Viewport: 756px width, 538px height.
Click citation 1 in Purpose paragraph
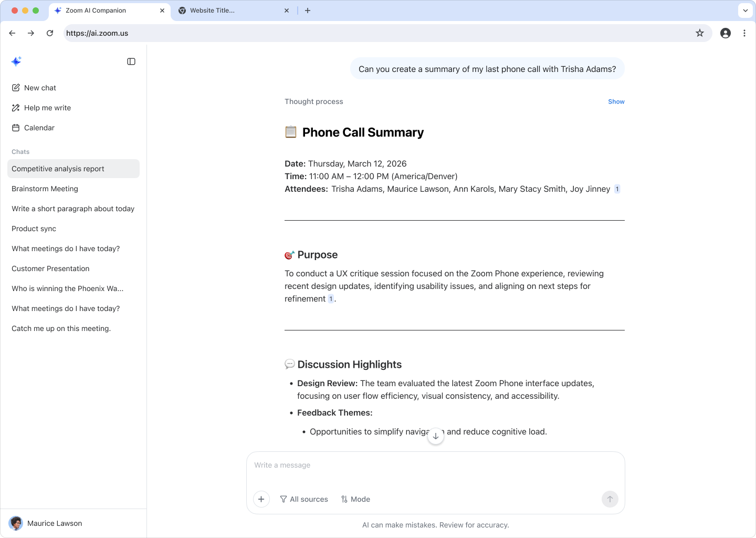pos(331,299)
